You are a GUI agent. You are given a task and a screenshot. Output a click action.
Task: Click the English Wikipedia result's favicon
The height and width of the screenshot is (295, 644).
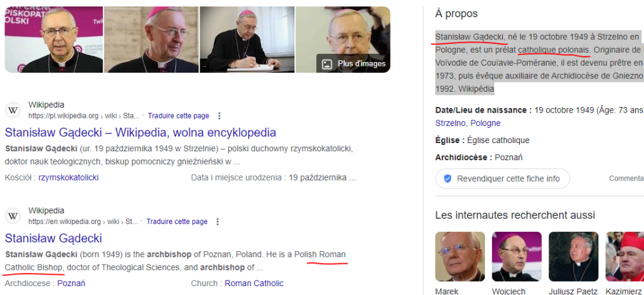(x=13, y=216)
